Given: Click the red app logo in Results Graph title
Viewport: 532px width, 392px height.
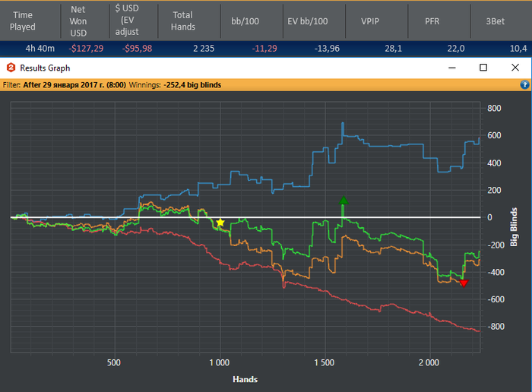Looking at the screenshot, I should tap(11, 68).
